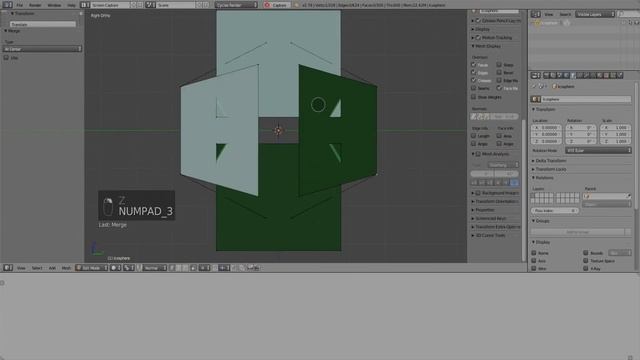Image resolution: width=640 pixels, height=360 pixels.
Task: Open the viewport Mesh menu
Action: click(66, 268)
